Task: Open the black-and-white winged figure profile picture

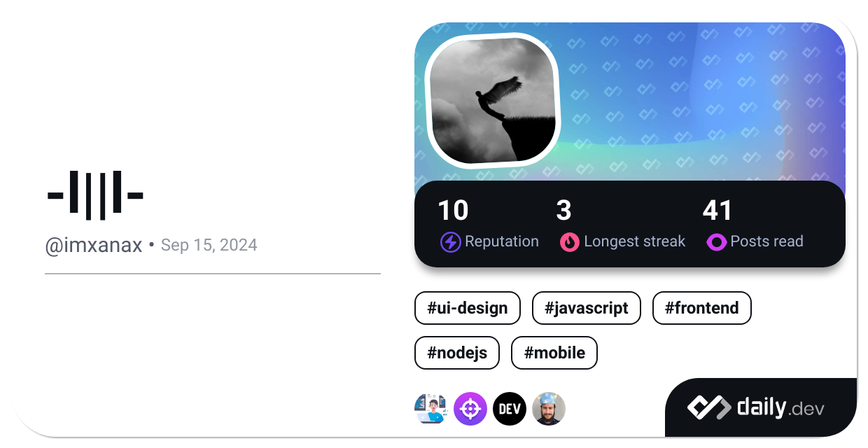Action: [493, 100]
